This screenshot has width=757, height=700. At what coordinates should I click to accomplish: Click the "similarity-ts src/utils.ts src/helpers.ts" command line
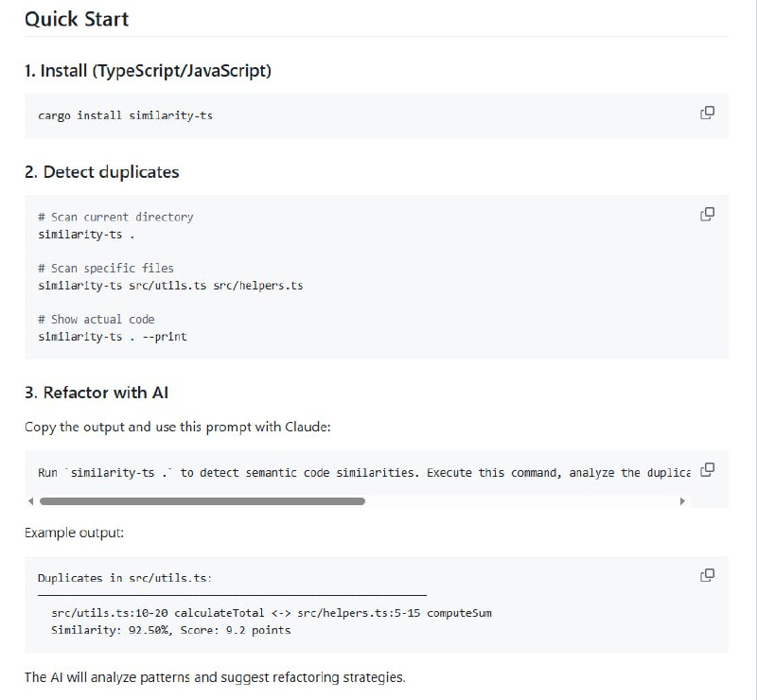[170, 285]
